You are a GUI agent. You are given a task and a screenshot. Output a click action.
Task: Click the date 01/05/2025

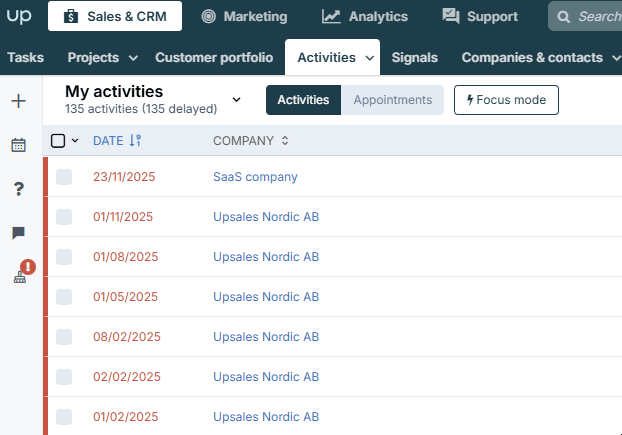[x=125, y=297]
